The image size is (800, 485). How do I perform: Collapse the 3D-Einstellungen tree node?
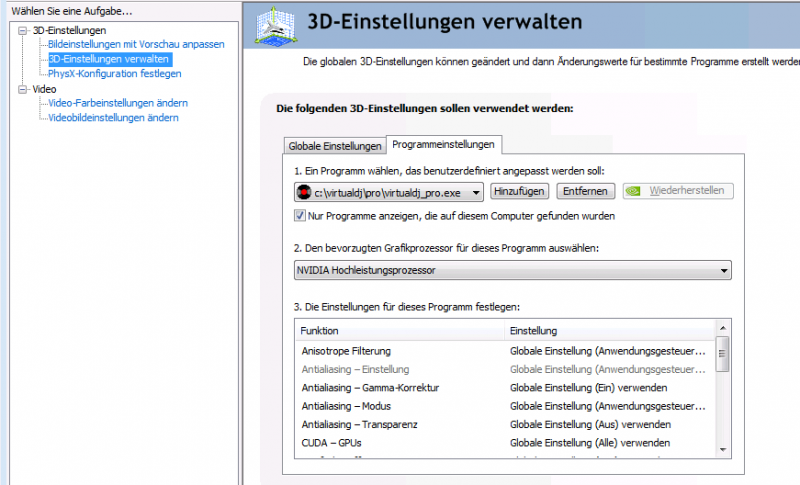coord(24,31)
